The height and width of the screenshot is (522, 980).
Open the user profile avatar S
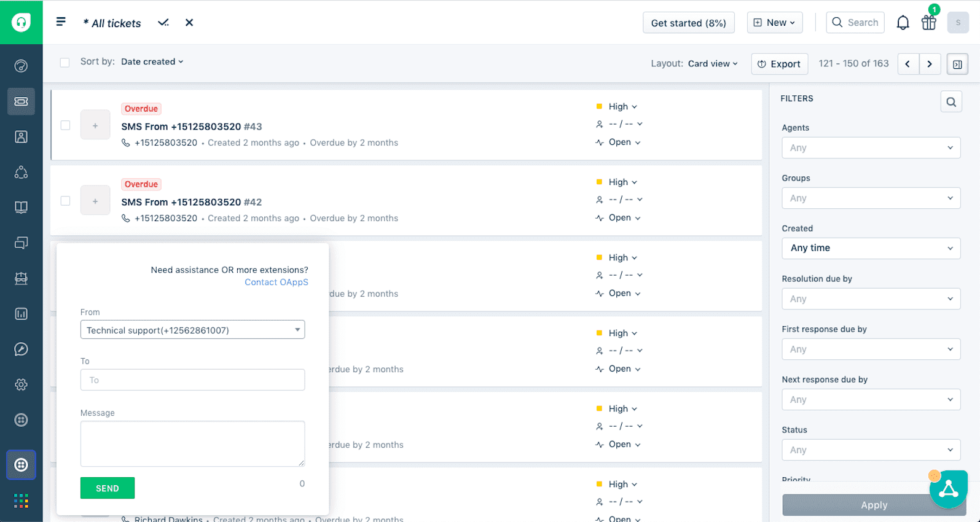958,23
